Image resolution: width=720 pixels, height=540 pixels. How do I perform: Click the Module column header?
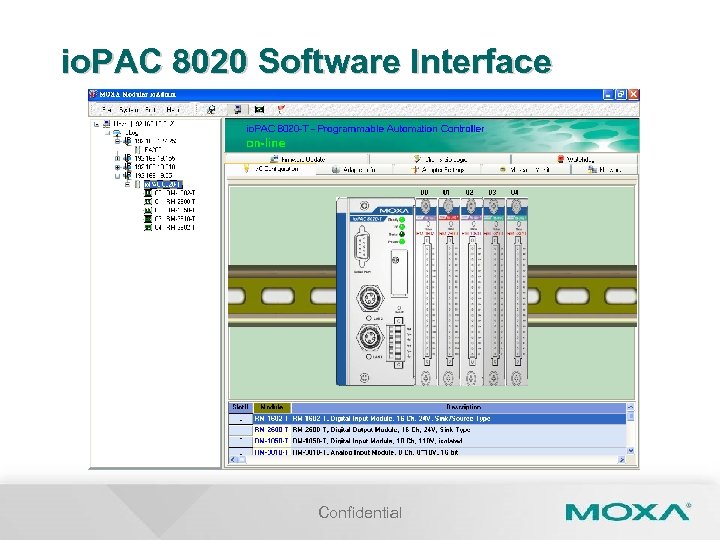point(272,407)
